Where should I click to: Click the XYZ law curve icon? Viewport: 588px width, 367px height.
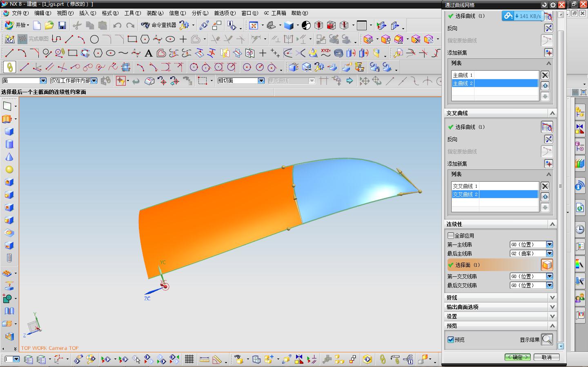(x=325, y=53)
